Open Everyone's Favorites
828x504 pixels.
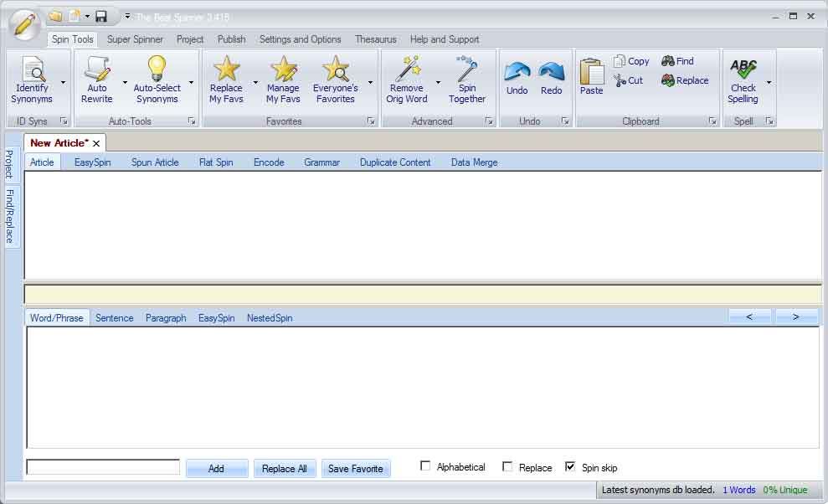click(x=336, y=80)
